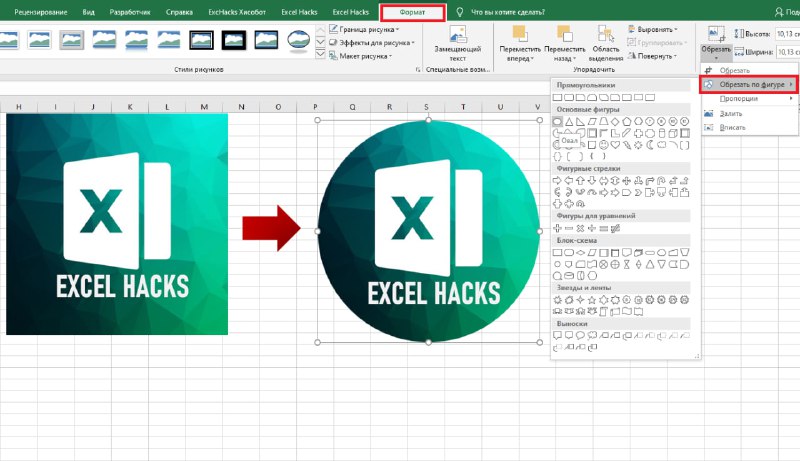800x461 pixels.
Task: Select the plus sign in Фигуры для уравнений
Action: point(557,228)
